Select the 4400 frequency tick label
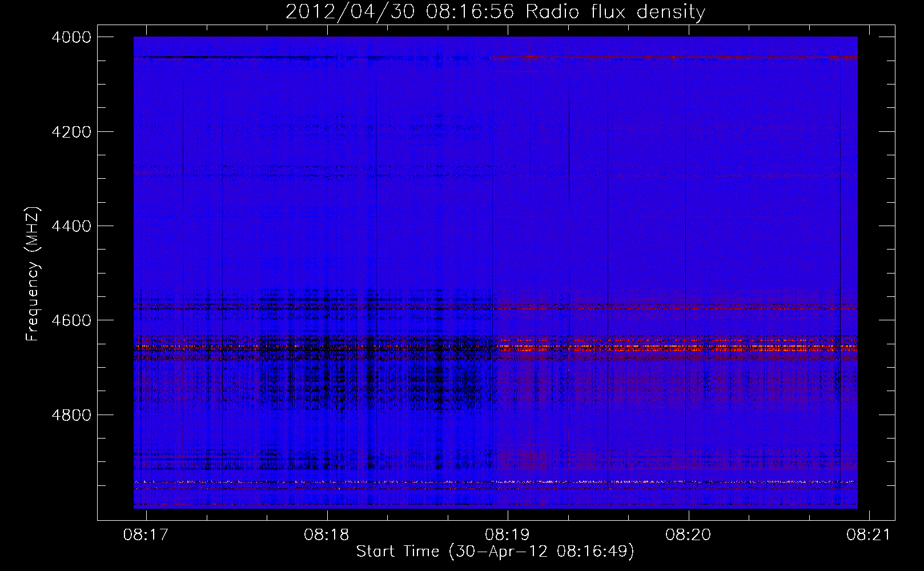 71,226
